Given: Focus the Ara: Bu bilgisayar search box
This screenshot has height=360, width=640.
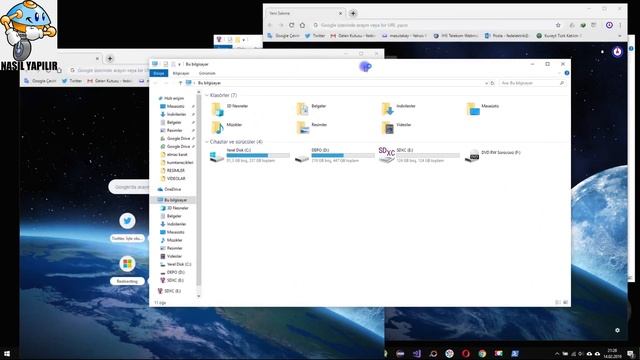Looking at the screenshot, I should (x=532, y=83).
